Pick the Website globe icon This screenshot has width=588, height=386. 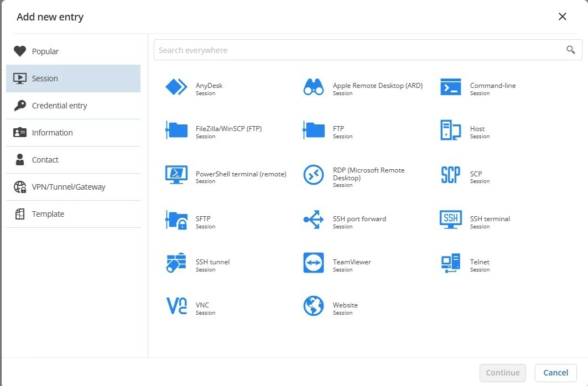[x=314, y=306]
